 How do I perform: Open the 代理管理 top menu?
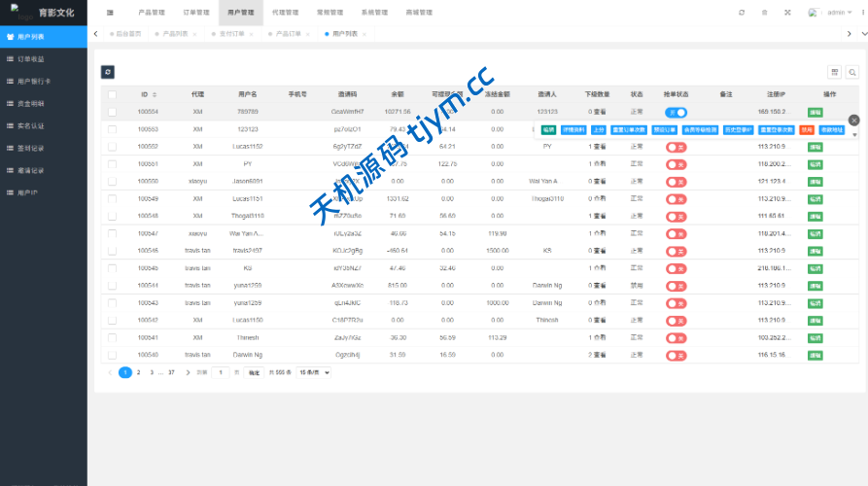click(x=286, y=13)
